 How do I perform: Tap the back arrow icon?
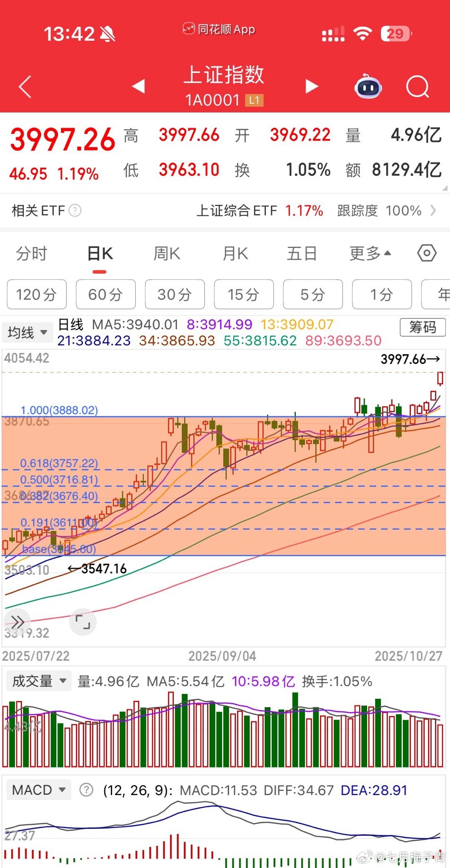(x=25, y=87)
